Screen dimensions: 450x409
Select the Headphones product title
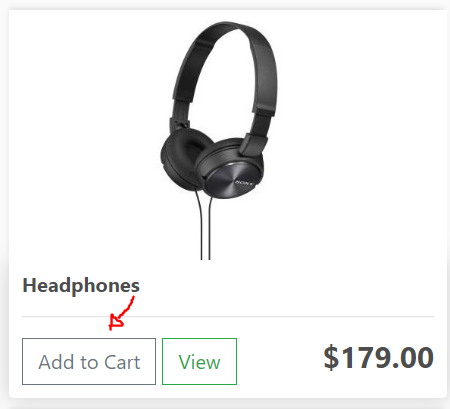[81, 285]
